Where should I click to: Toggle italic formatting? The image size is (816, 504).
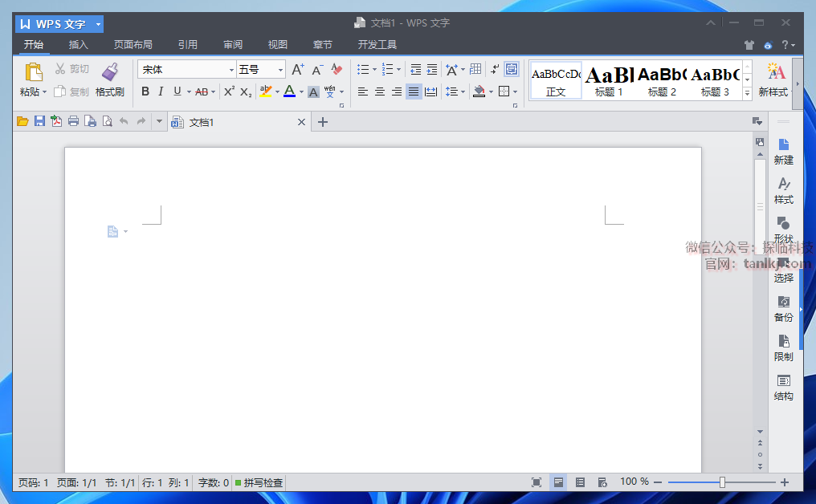click(161, 91)
